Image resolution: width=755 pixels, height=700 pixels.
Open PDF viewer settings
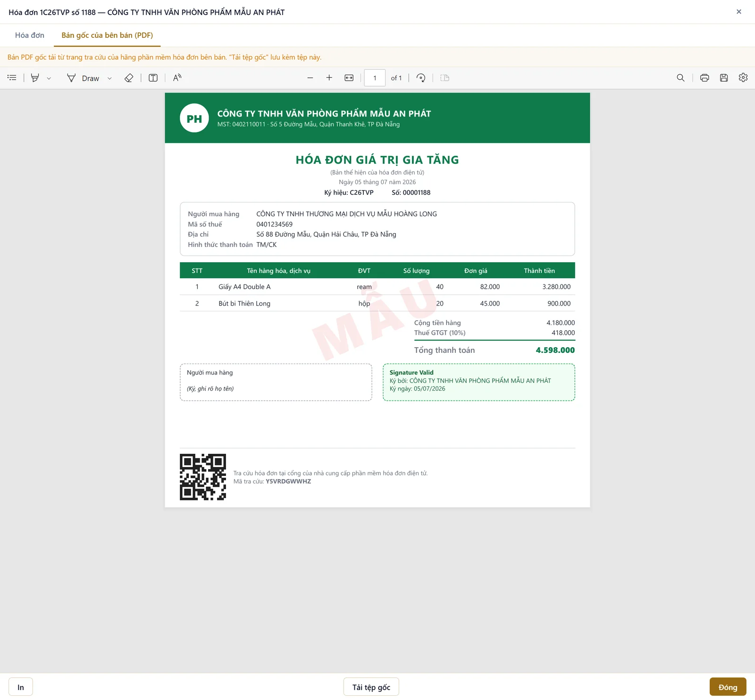coord(743,78)
